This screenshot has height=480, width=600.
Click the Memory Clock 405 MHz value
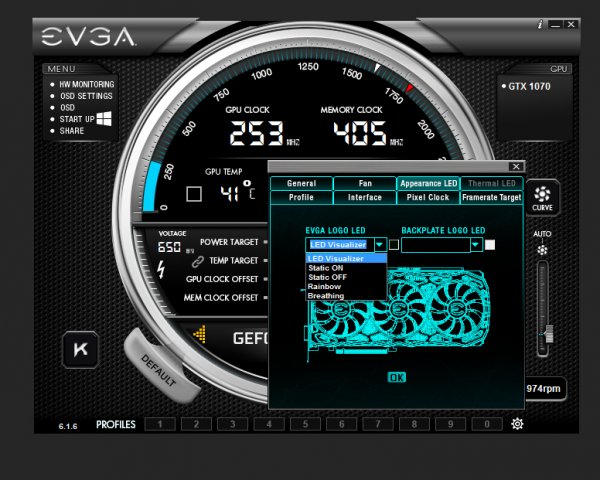point(360,133)
